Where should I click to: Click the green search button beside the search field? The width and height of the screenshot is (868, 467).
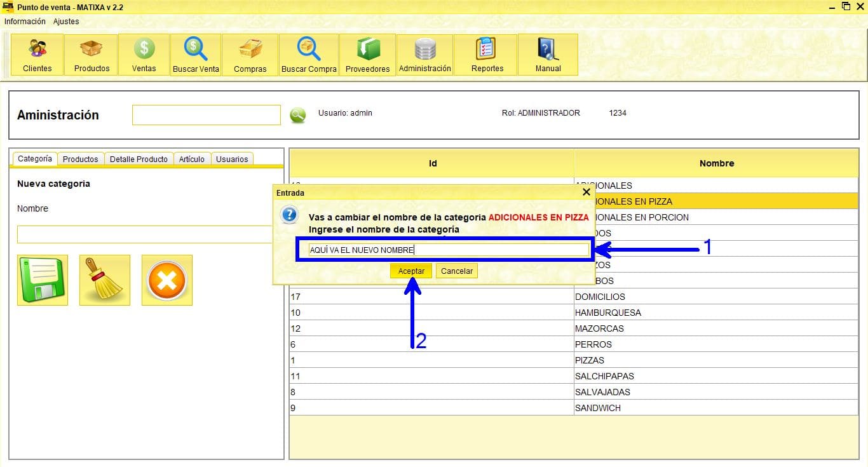pyautogui.click(x=297, y=115)
